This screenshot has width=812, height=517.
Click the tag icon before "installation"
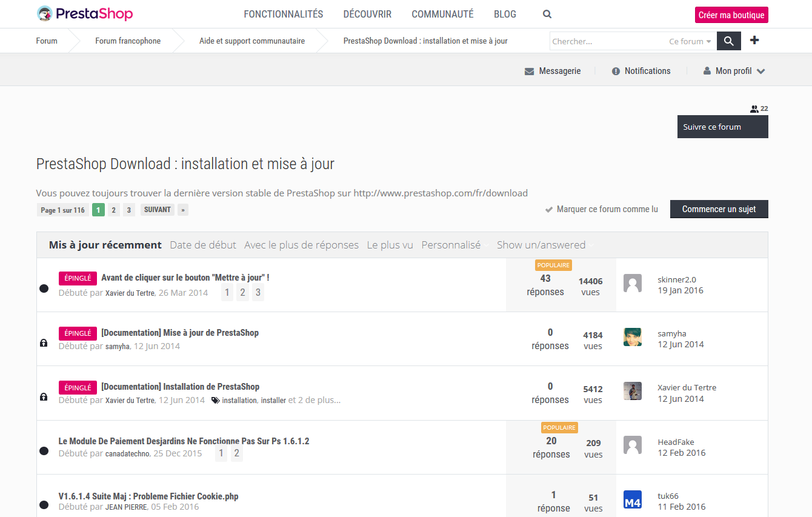[x=215, y=401]
